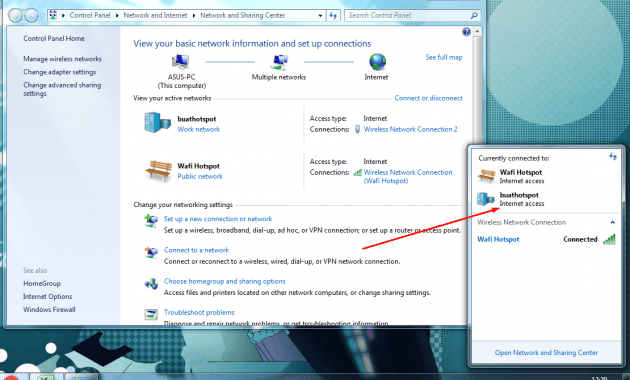Open Internet Options under See also
Image resolution: width=630 pixels, height=380 pixels.
point(47,296)
